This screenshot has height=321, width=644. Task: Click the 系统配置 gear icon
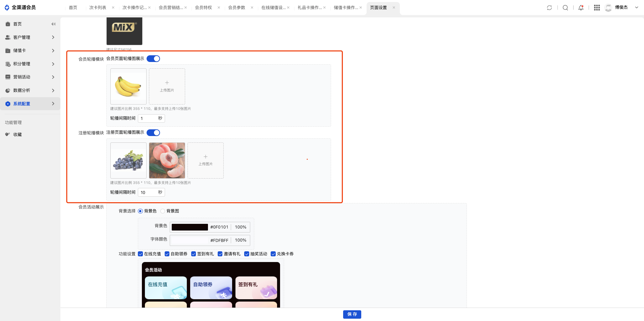tap(8, 104)
